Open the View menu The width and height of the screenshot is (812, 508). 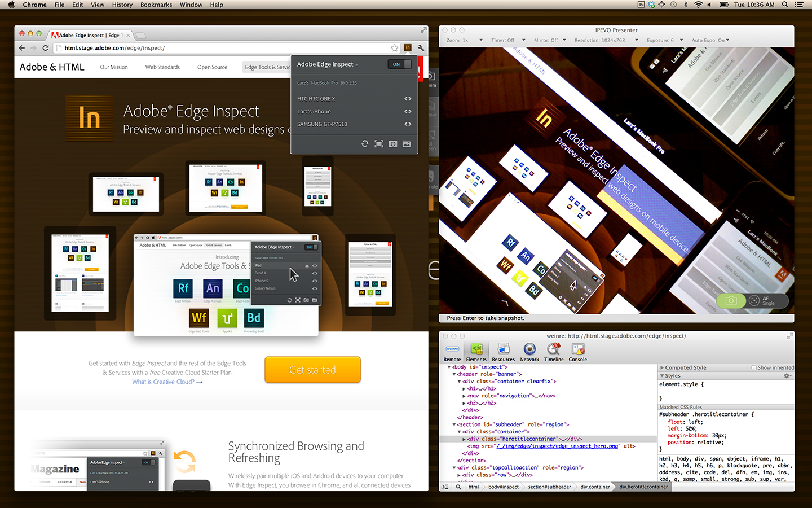tap(98, 5)
